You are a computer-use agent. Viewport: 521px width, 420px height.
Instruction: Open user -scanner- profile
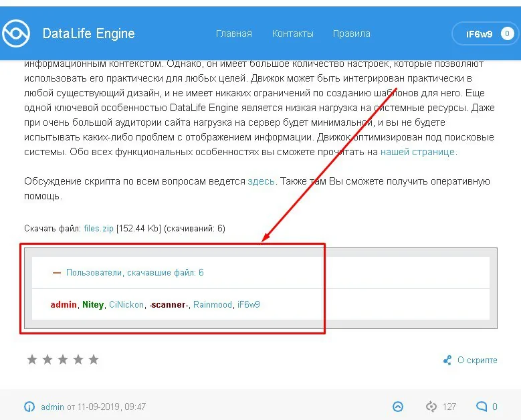(169, 305)
